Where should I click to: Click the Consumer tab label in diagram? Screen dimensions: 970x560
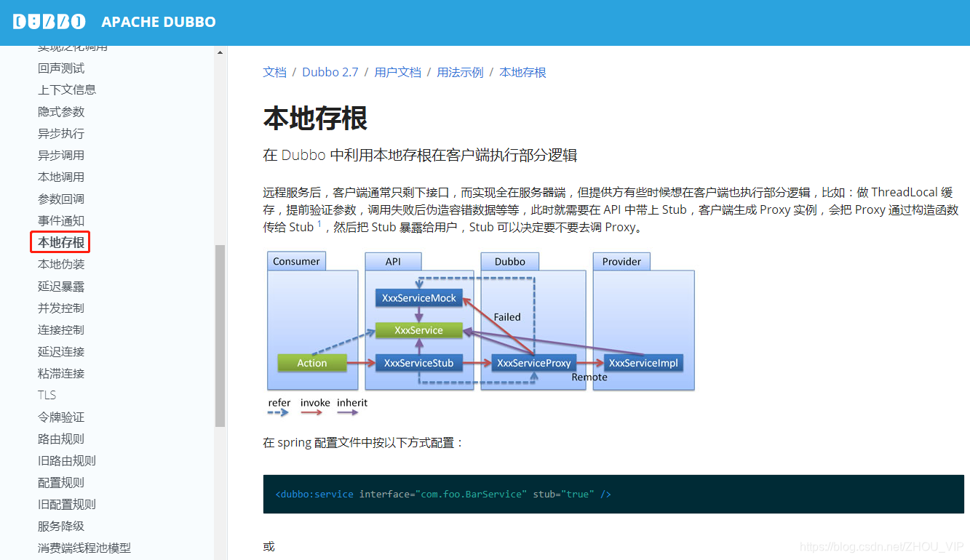point(296,261)
